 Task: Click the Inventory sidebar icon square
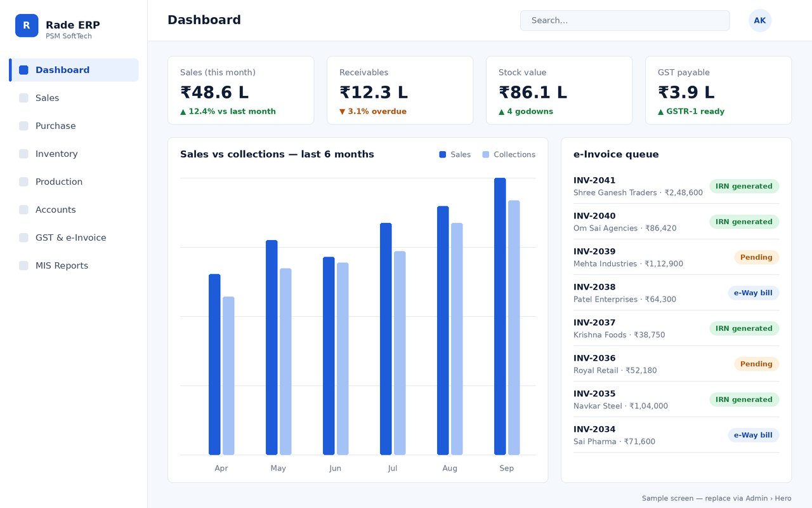coord(23,154)
